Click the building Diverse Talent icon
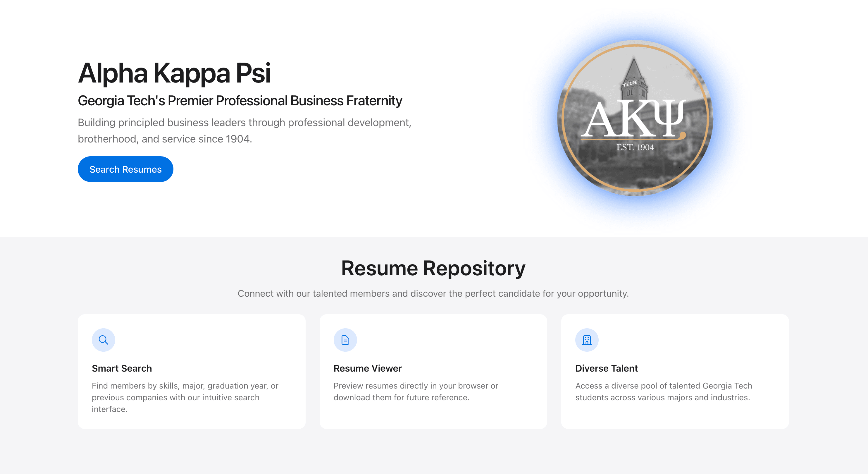868x474 pixels. click(x=587, y=340)
